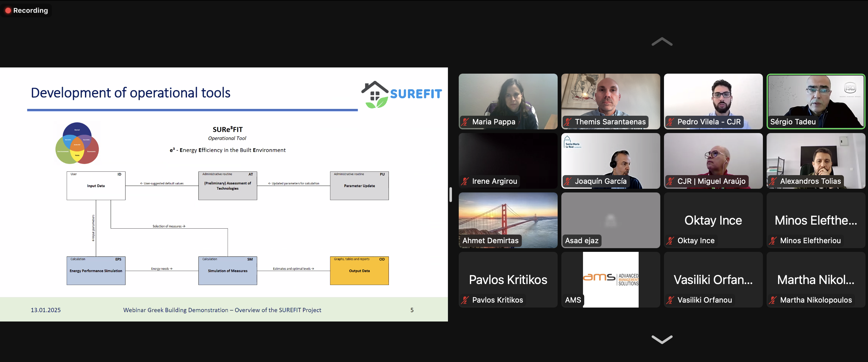Click Vasiliki Orfanou's muted microphone icon

point(670,300)
